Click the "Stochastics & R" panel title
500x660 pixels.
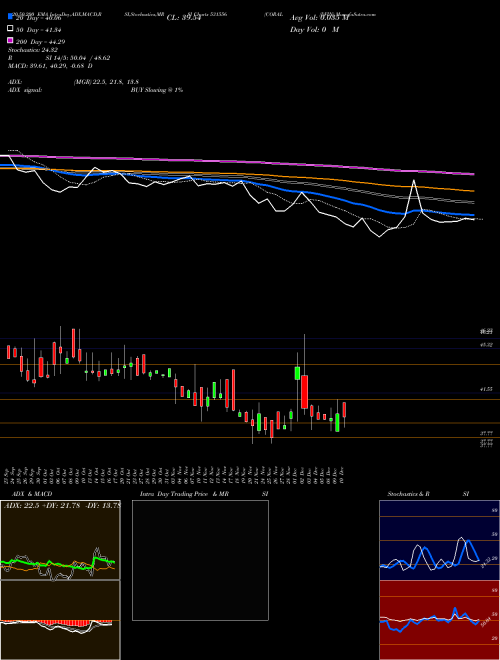[x=408, y=494]
